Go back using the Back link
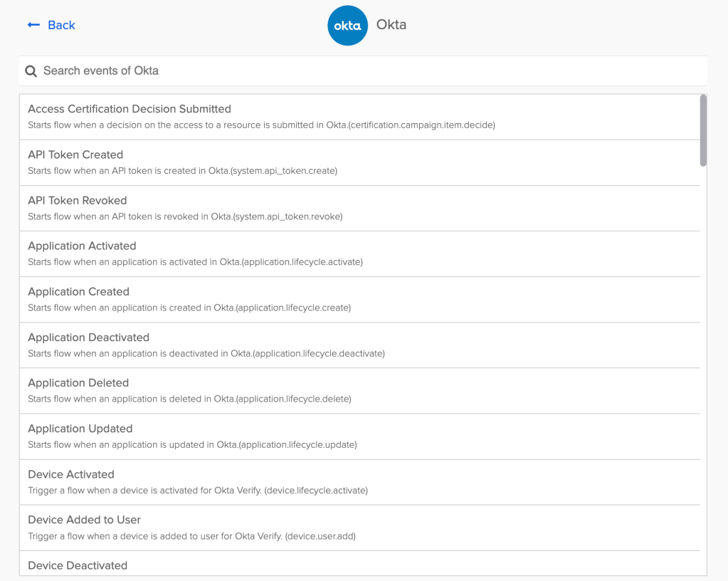This screenshot has width=728, height=581. [61, 25]
